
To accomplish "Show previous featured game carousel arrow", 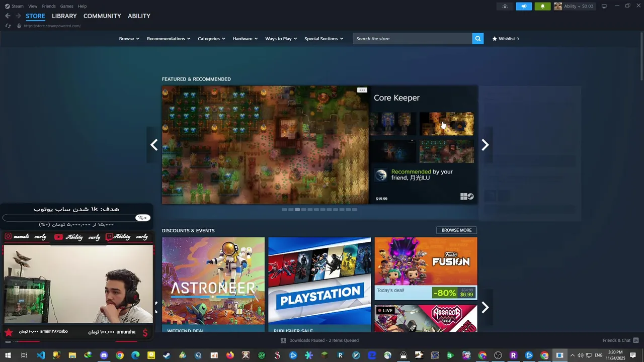I will tap(154, 145).
